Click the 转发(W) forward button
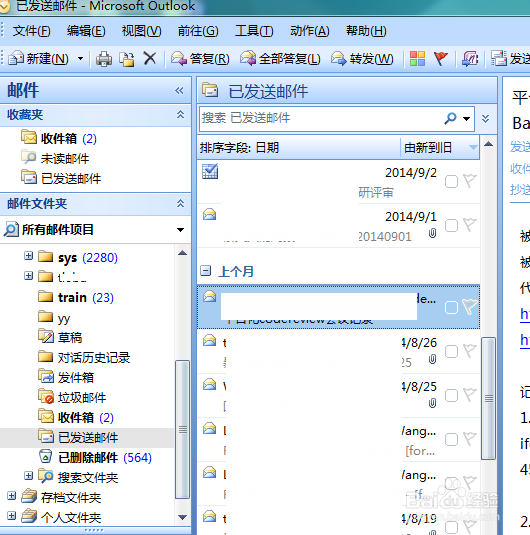 point(362,59)
